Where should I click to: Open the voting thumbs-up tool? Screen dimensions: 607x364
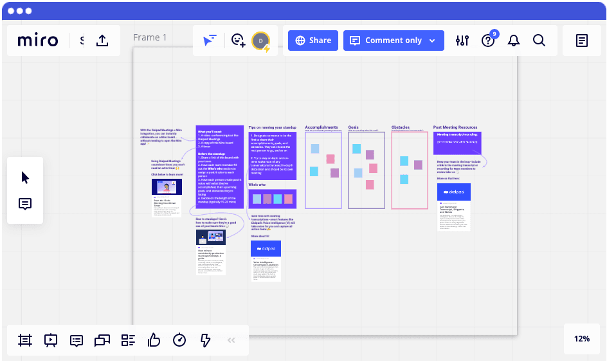154,340
